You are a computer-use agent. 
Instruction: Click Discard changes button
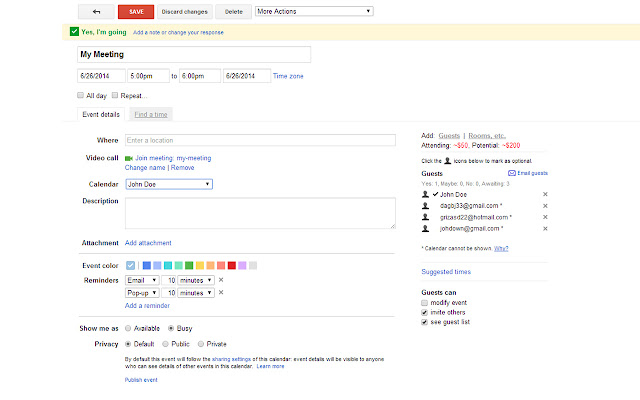coord(184,12)
